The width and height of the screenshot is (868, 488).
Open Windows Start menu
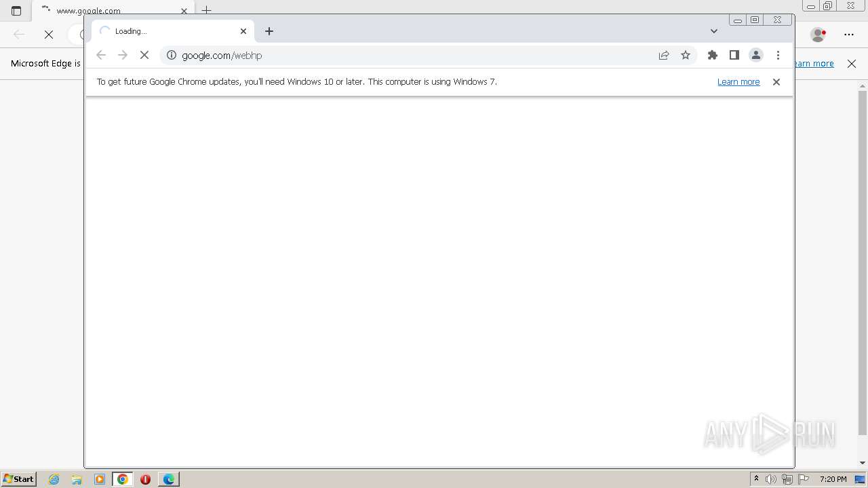point(19,479)
